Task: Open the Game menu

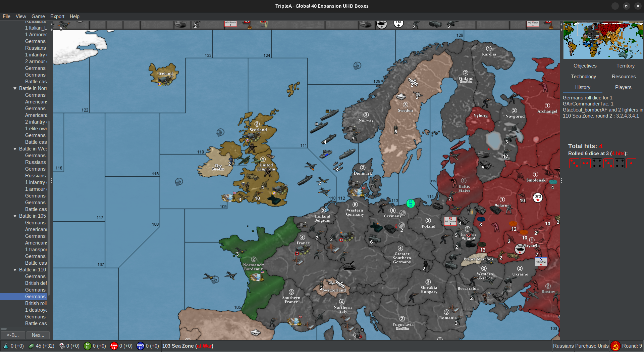Action: pyautogui.click(x=38, y=16)
